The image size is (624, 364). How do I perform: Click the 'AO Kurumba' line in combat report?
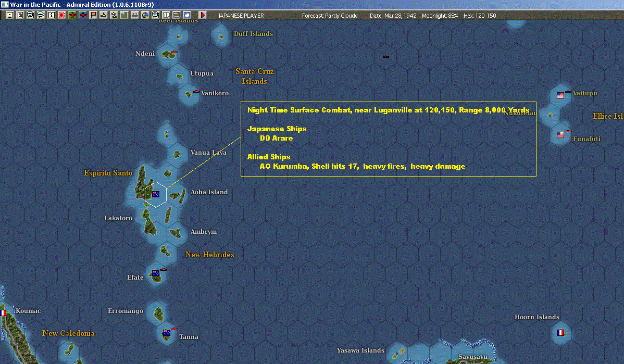coord(362,166)
